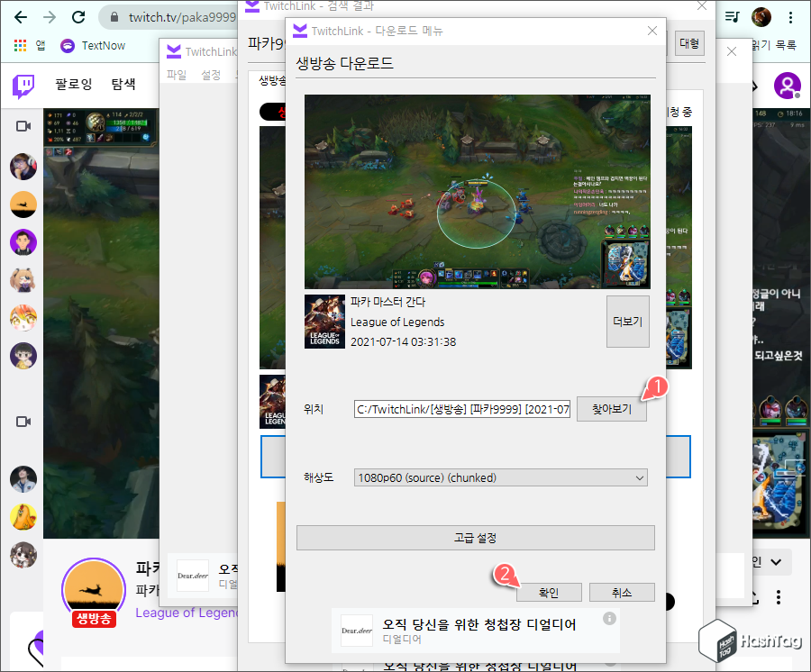The height and width of the screenshot is (672, 811).
Task: Close the background TwitchLink main window
Action: coord(732,51)
